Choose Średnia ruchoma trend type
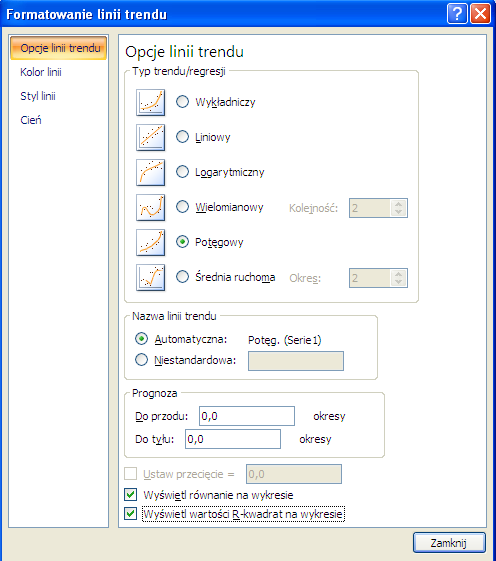496x561 pixels. click(183, 277)
